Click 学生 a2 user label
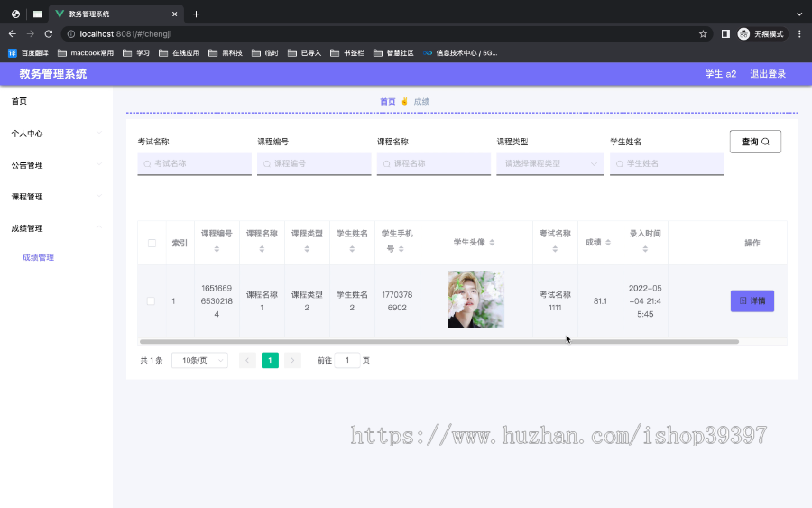This screenshot has width=812, height=508. coord(720,74)
